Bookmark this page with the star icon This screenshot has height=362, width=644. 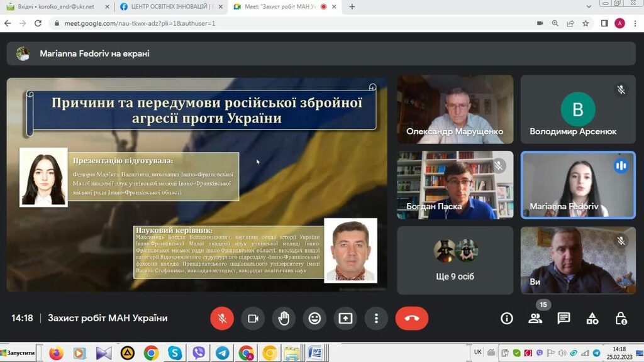(x=586, y=23)
